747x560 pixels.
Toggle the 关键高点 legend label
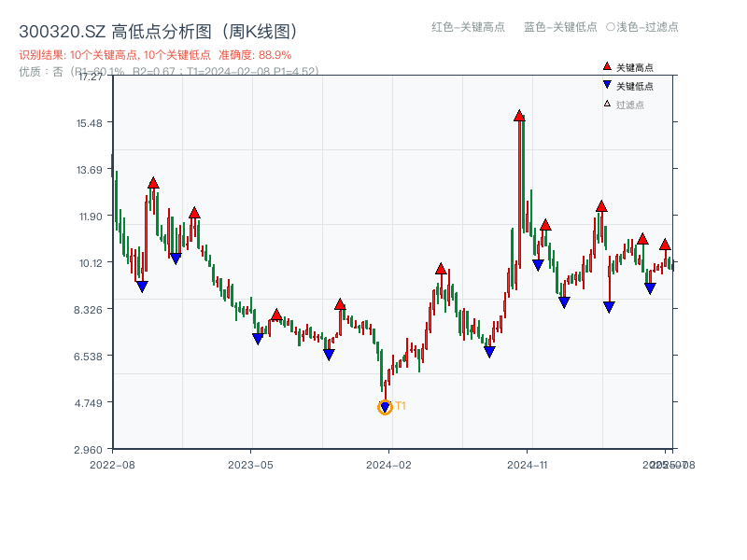(635, 67)
